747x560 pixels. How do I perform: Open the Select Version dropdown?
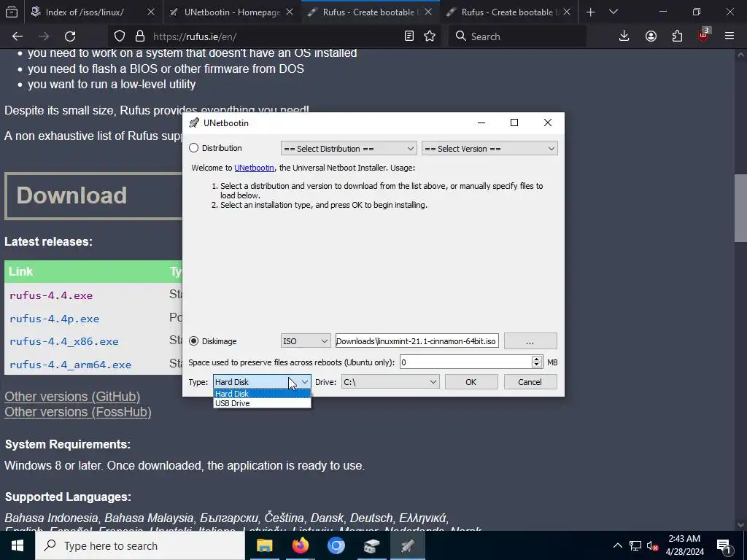(489, 149)
